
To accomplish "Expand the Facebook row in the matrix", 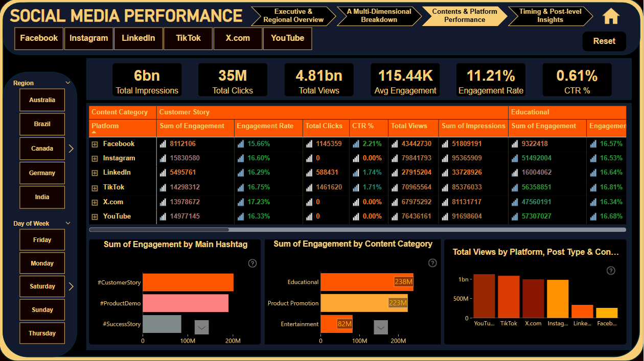I will 95,145.
